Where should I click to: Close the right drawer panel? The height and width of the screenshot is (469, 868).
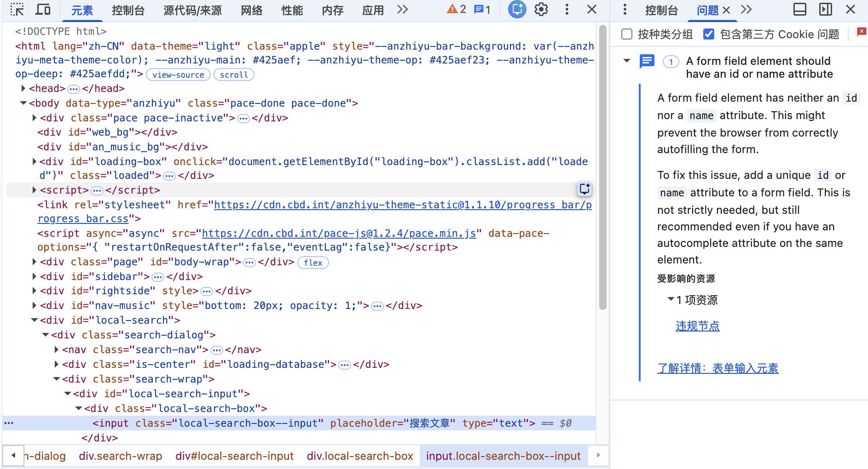pos(851,10)
